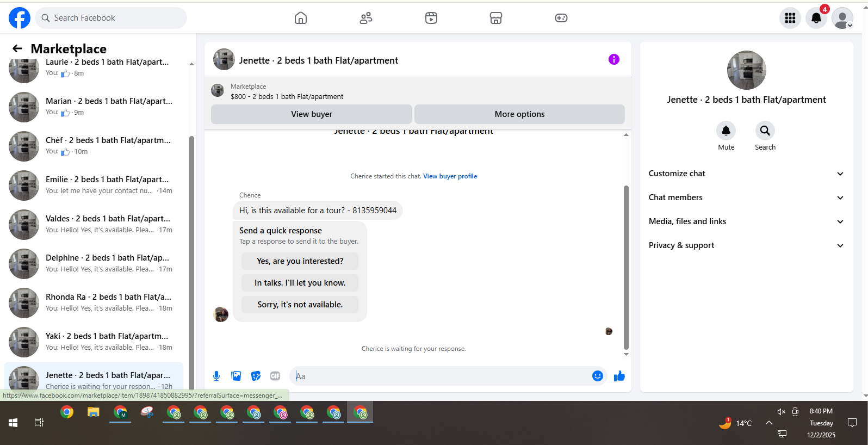Open the Marketplace storefront icon in top navigation
This screenshot has width=868, height=445.
click(496, 18)
